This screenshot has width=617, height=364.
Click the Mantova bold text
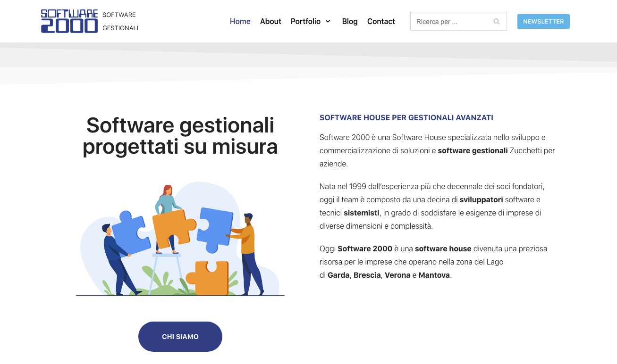pyautogui.click(x=434, y=275)
